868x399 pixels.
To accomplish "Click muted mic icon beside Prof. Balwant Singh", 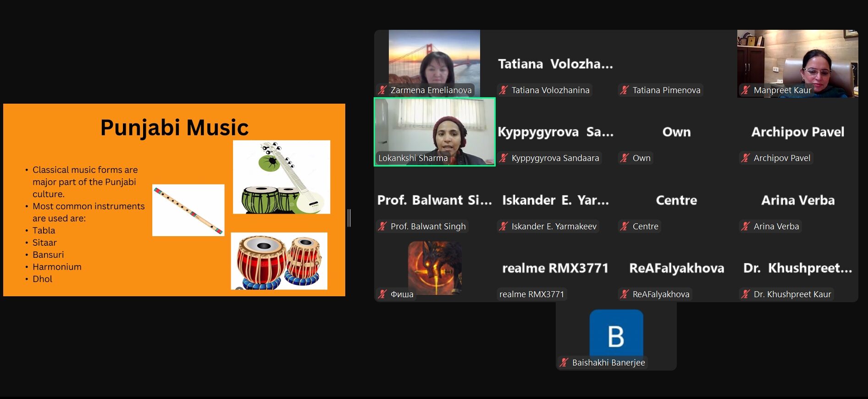I will pyautogui.click(x=382, y=227).
